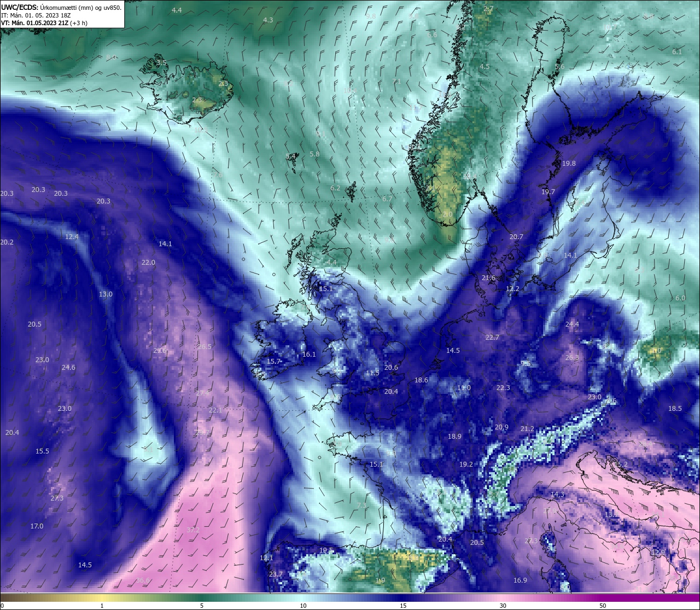Select the 18.5 value label
Screen dimensions: 700x610
(x=675, y=408)
